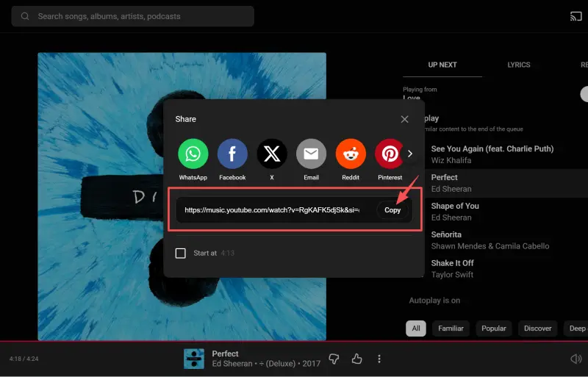Click the search magnifier icon
Viewport: 588px width, 377px height.
[25, 16]
